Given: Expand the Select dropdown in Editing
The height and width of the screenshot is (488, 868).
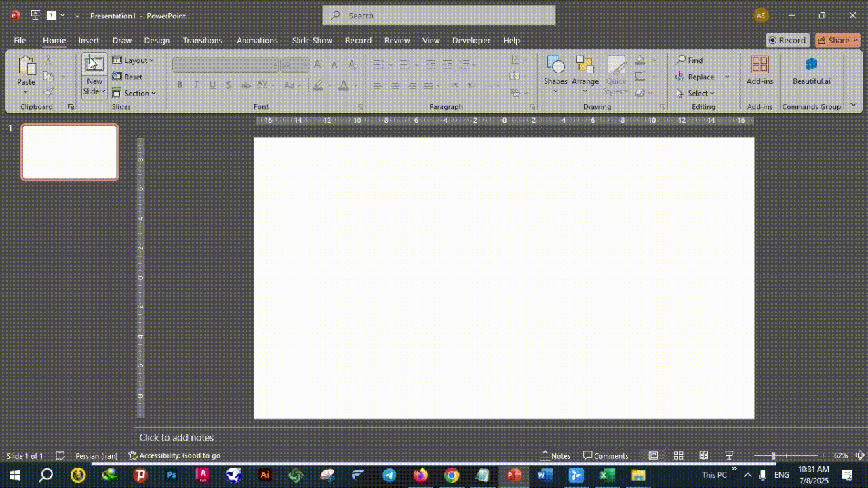Looking at the screenshot, I should [696, 94].
